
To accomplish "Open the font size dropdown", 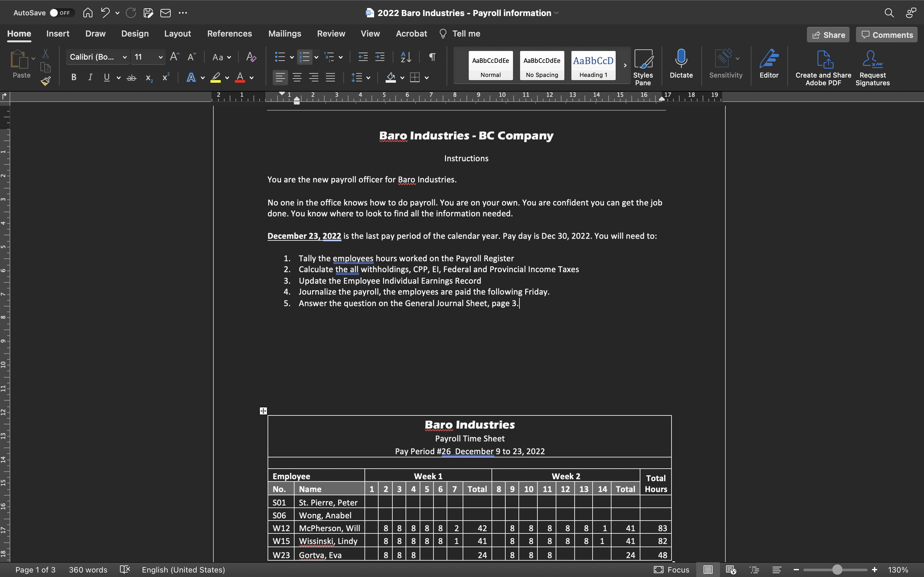I will [x=160, y=57].
